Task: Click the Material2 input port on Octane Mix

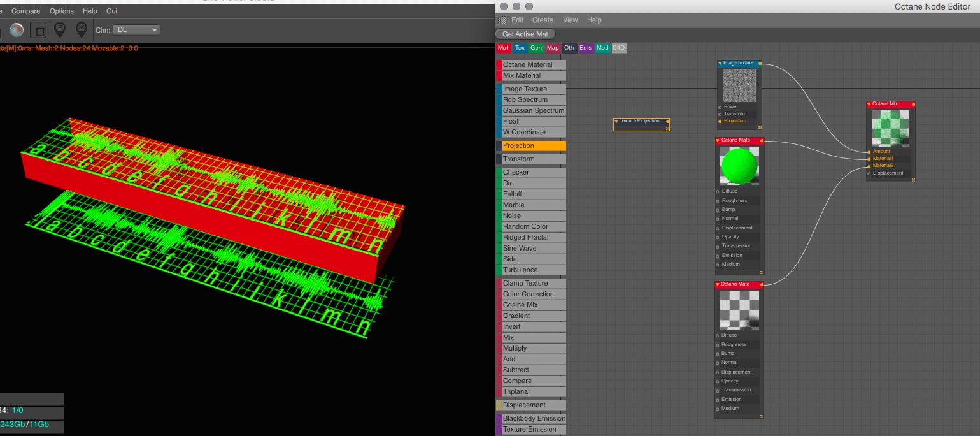Action: pyautogui.click(x=869, y=166)
